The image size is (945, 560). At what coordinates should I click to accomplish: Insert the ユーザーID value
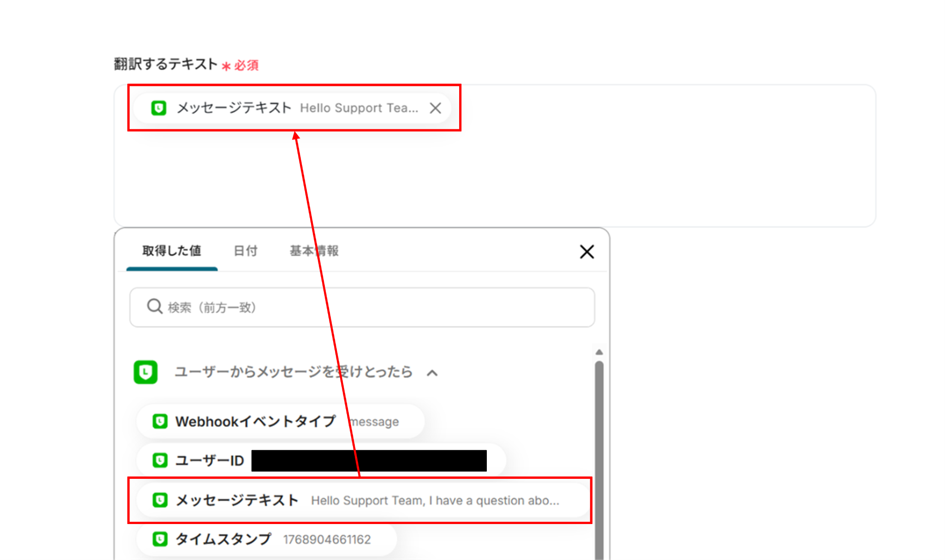210,460
